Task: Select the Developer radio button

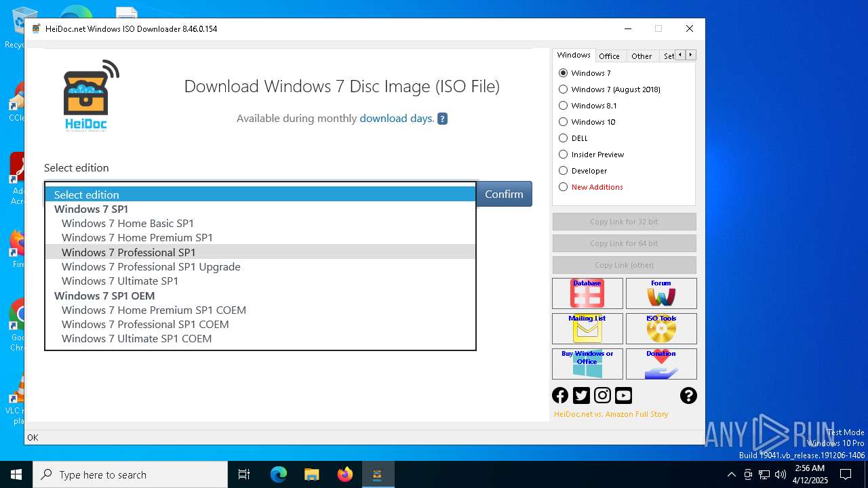Action: [563, 171]
